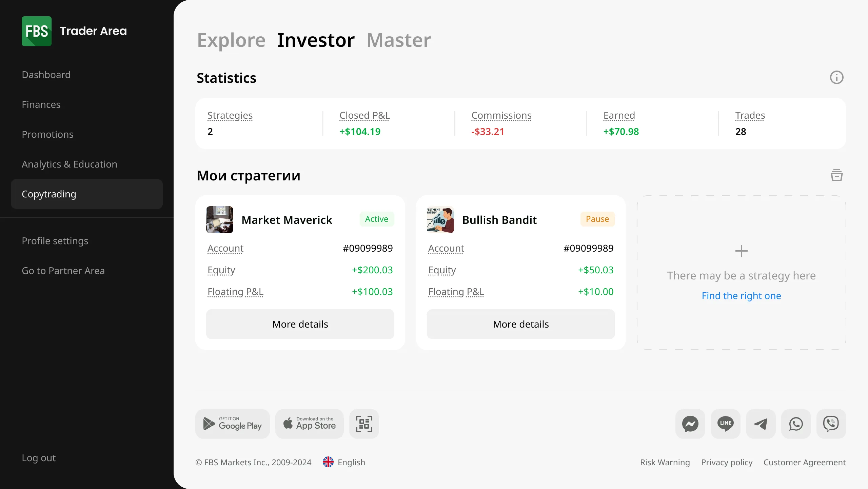
Task: Click the Pause status badge on Bullish Bandit
Action: (597, 219)
